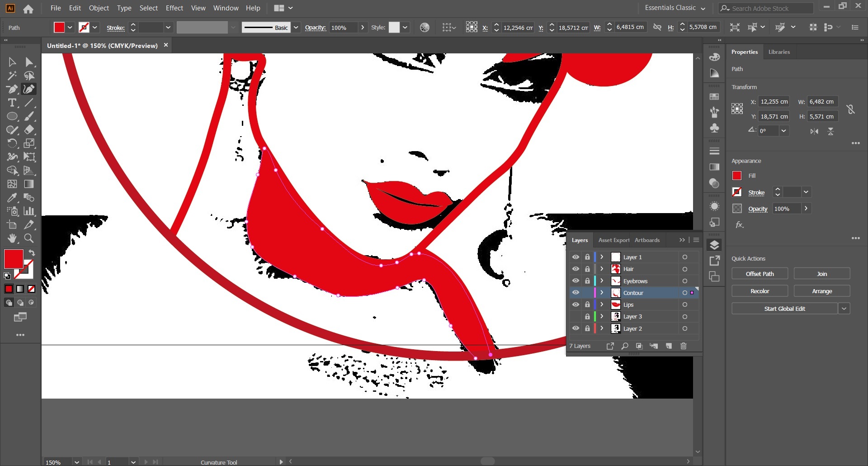Click the red Fill swatch in Appearance
Screen dimensions: 868x466
coord(737,176)
